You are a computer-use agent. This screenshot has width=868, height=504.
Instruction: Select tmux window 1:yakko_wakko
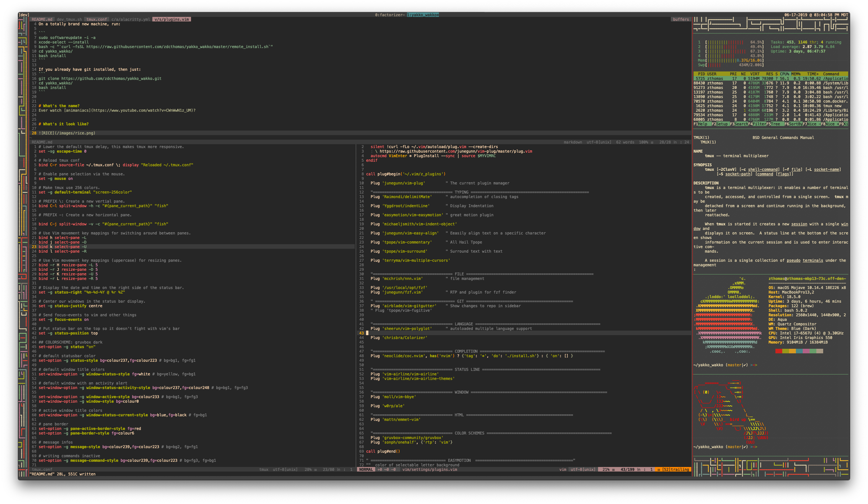click(423, 15)
